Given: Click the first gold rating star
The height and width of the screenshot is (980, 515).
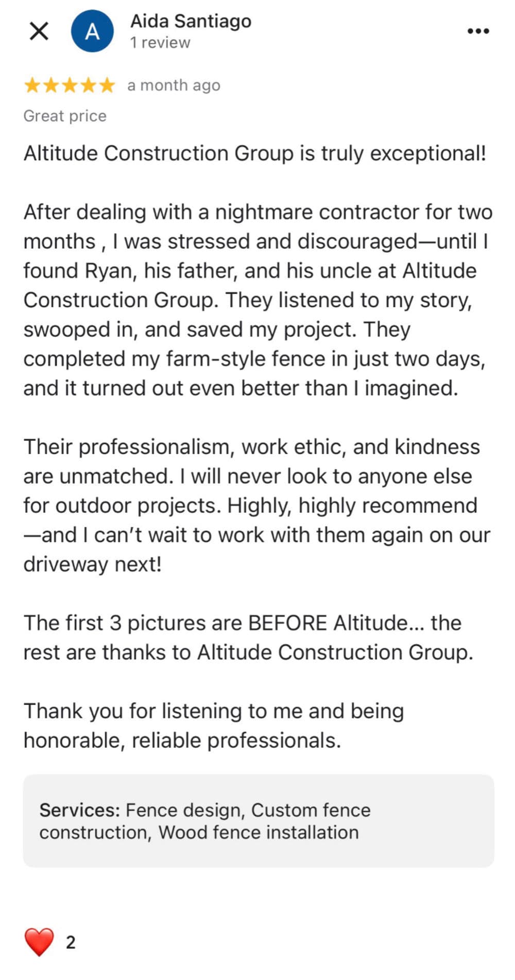Looking at the screenshot, I should click(x=32, y=85).
